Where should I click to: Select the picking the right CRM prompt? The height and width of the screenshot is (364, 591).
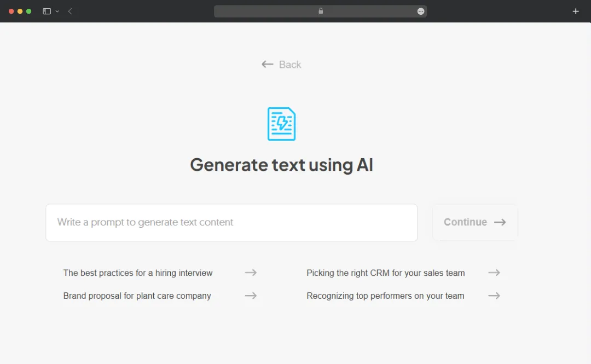click(x=385, y=272)
